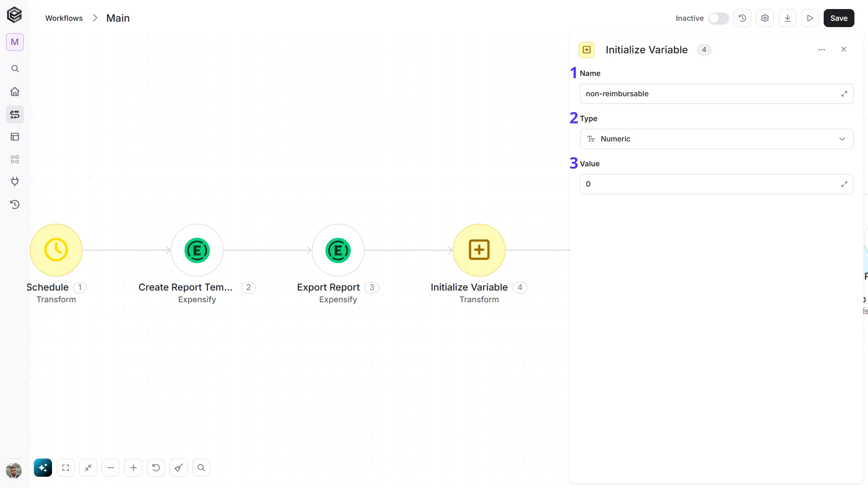Image resolution: width=868 pixels, height=488 pixels.
Task: Select the Schedule node
Action: pyautogui.click(x=56, y=250)
